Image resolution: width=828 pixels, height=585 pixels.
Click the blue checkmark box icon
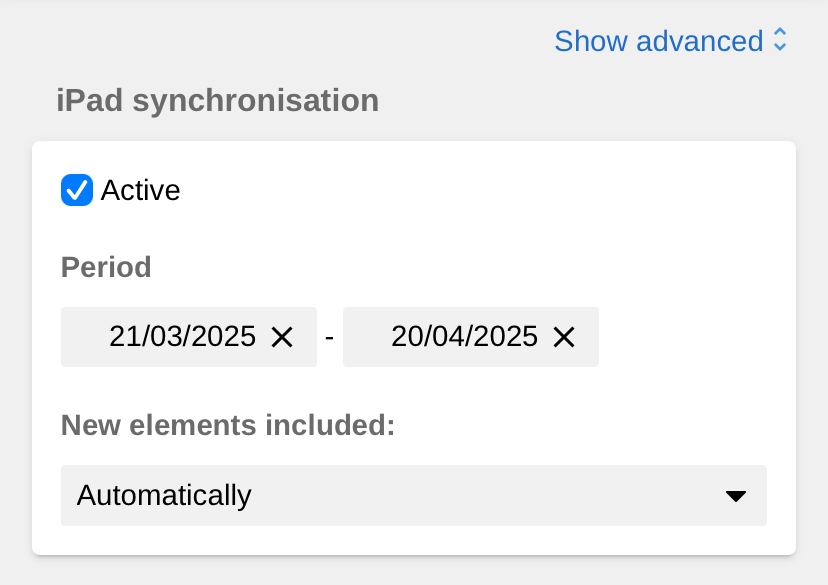77,190
